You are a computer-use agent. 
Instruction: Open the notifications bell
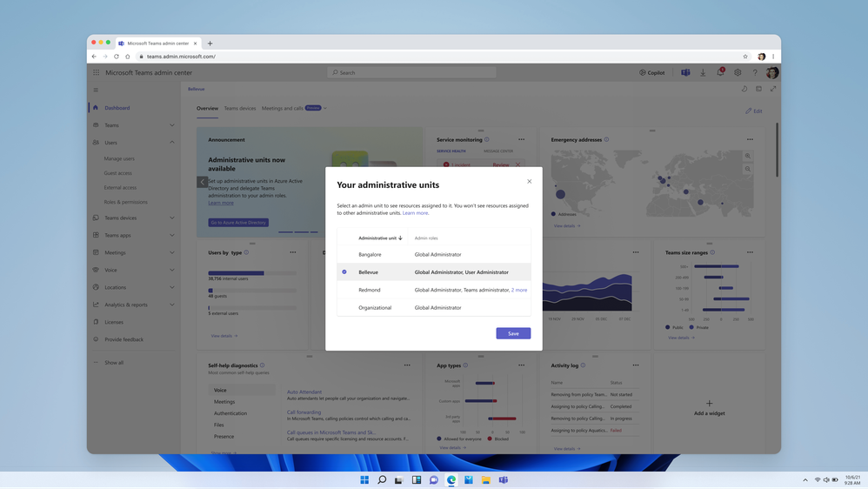(x=720, y=72)
